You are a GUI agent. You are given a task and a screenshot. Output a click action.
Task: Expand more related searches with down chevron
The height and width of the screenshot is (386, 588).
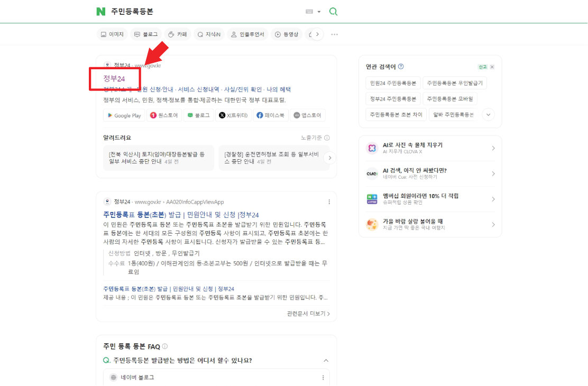tap(488, 114)
